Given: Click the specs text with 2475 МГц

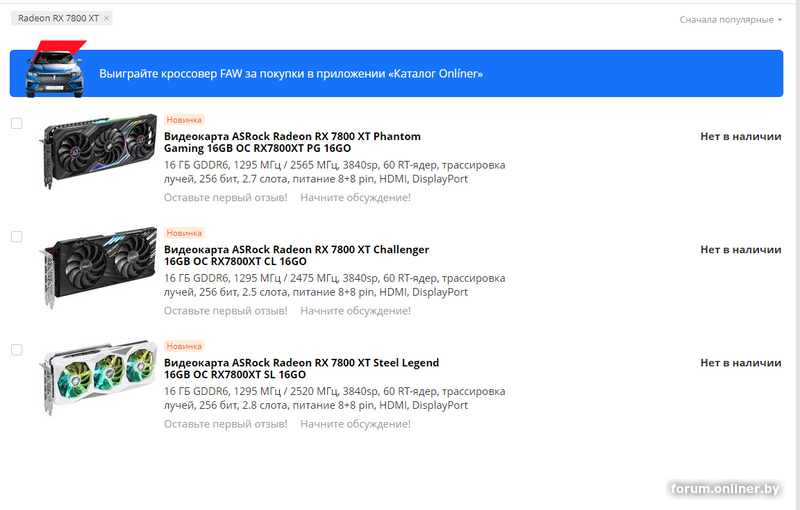Looking at the screenshot, I should (335, 285).
